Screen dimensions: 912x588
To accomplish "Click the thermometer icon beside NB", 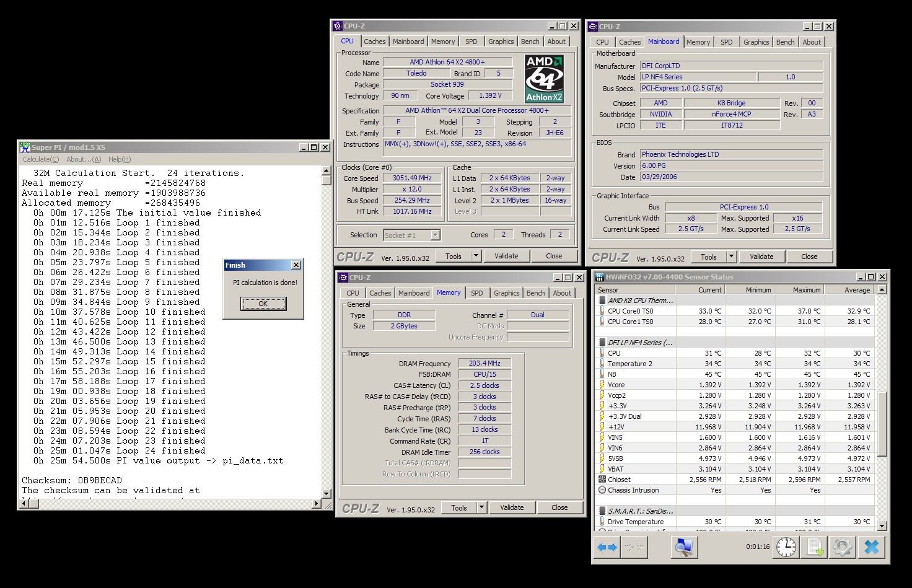I will tap(602, 374).
